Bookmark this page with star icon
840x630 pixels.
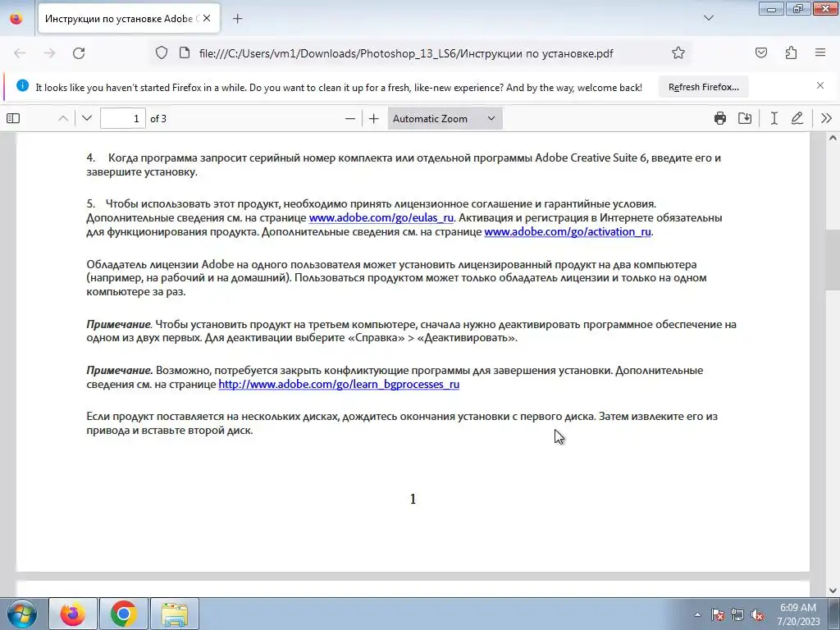click(x=678, y=53)
